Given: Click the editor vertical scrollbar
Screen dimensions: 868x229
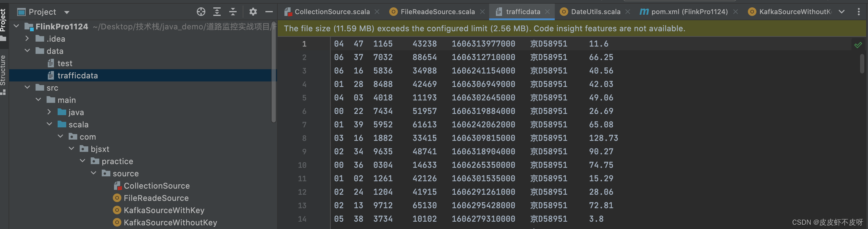Looking at the screenshot, I should tap(862, 63).
